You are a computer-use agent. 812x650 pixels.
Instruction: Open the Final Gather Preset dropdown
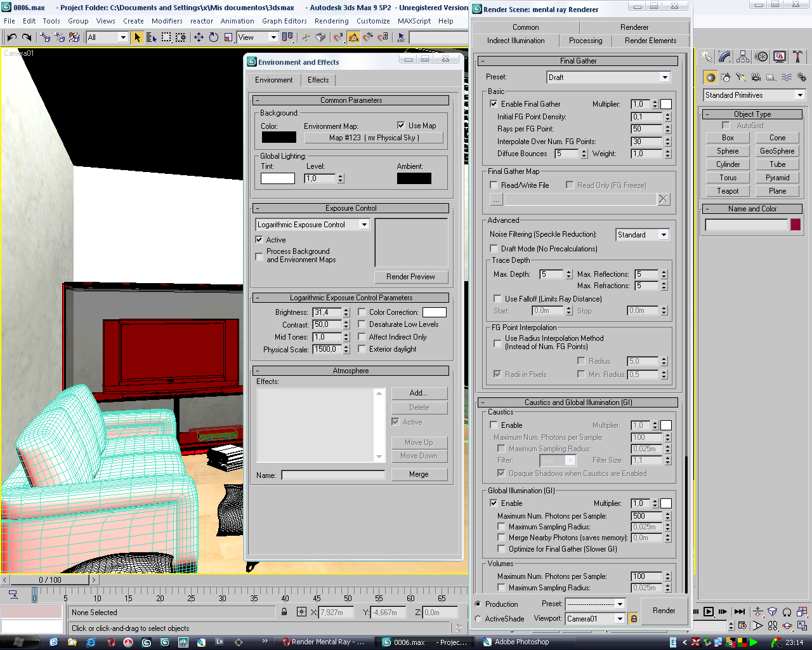tap(665, 77)
